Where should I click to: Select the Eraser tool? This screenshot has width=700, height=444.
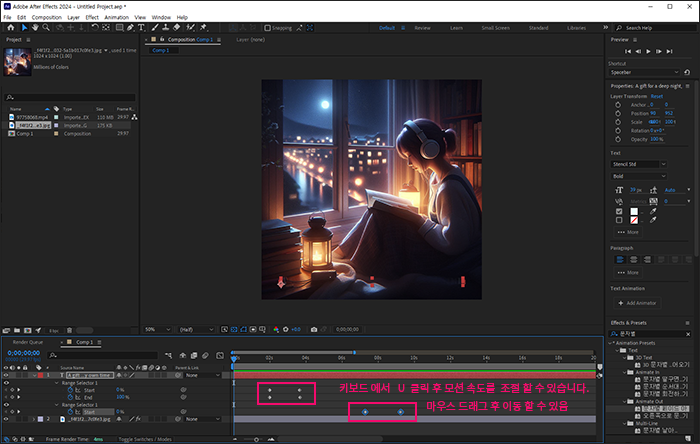pyautogui.click(x=176, y=28)
